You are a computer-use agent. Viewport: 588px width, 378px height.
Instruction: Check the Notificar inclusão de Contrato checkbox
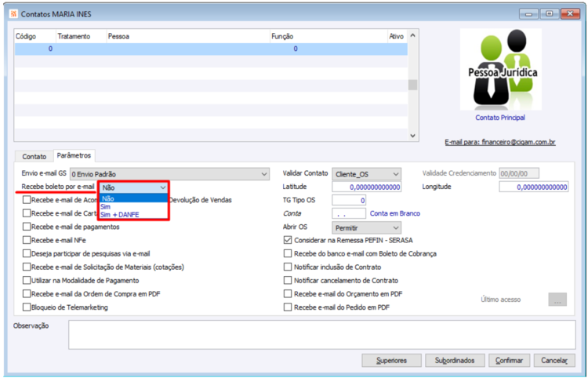[x=288, y=267]
